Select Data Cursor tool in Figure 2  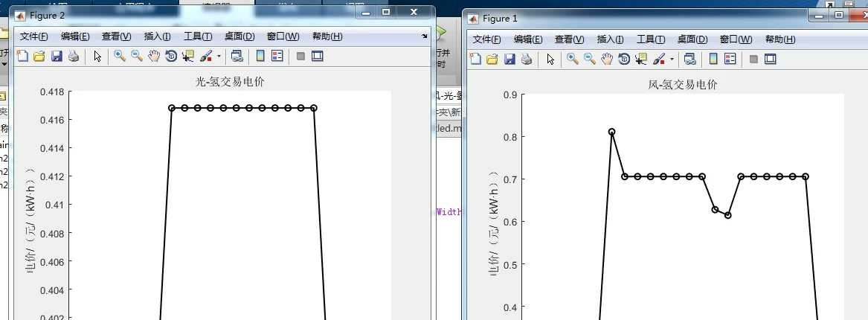click(x=188, y=56)
